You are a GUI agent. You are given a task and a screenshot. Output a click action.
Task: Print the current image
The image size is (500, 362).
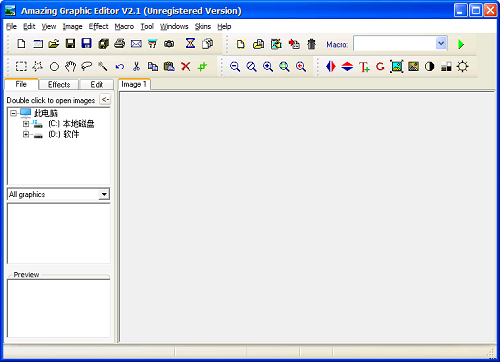(120, 44)
